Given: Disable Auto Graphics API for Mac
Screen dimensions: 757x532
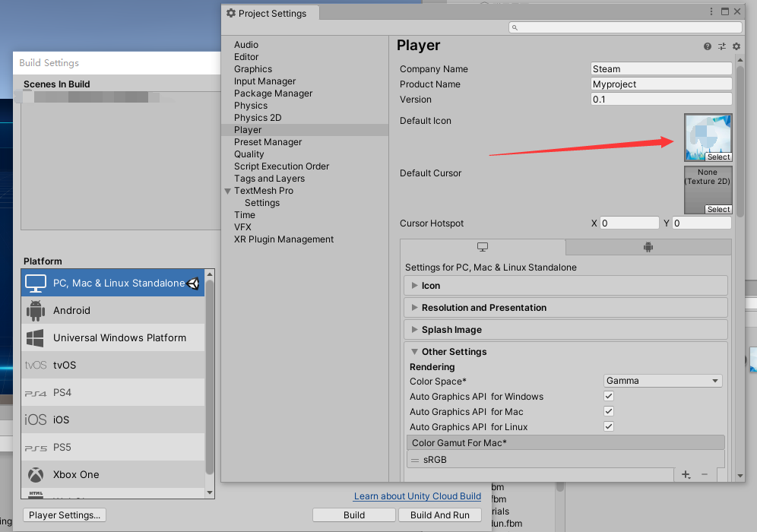Looking at the screenshot, I should click(x=609, y=411).
